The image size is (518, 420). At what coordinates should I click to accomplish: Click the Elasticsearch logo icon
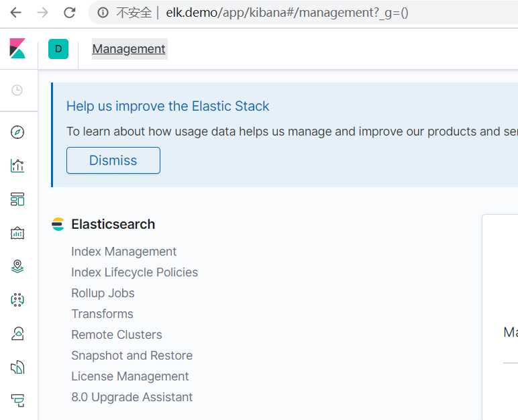(x=58, y=224)
